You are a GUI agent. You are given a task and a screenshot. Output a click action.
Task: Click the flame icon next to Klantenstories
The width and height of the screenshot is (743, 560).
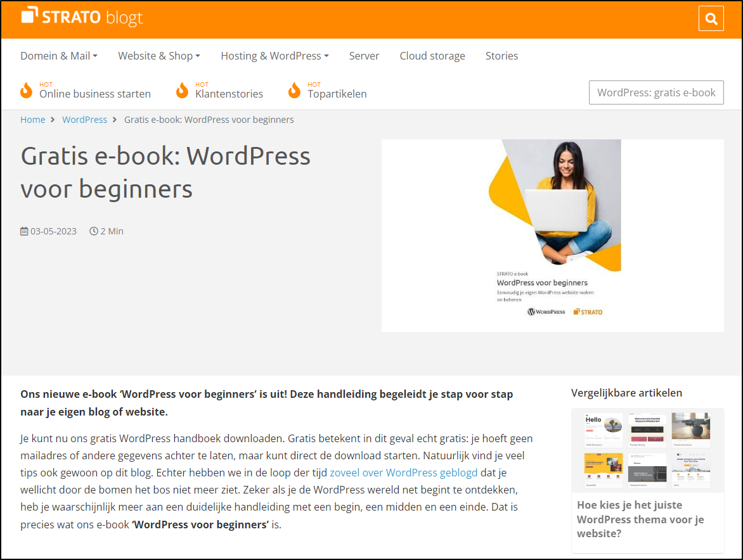pos(182,91)
